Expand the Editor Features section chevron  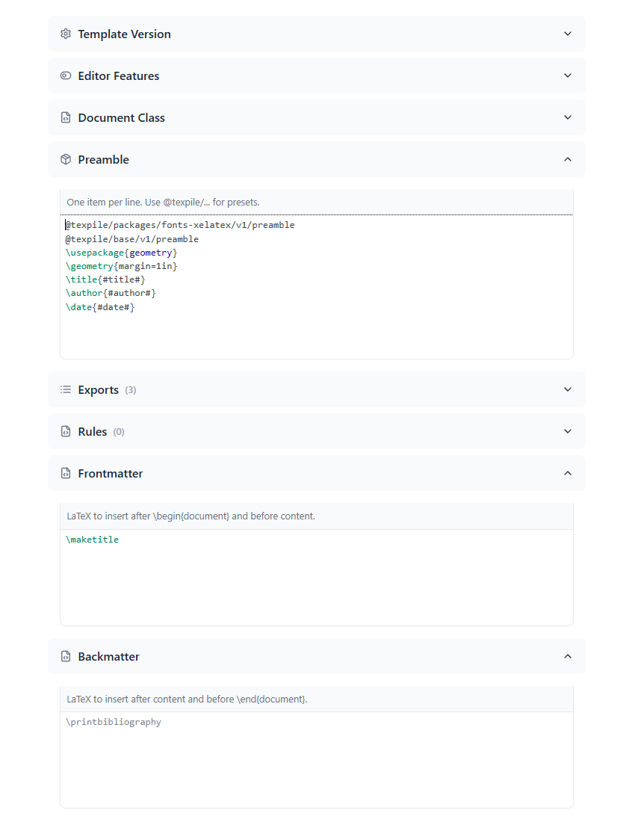[568, 75]
